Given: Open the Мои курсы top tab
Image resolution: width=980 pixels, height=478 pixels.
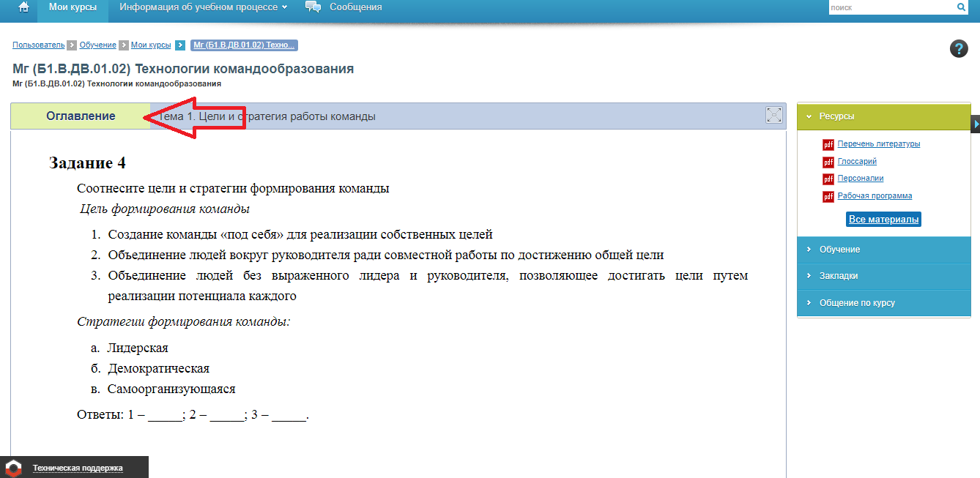Looking at the screenshot, I should pyautogui.click(x=72, y=7).
